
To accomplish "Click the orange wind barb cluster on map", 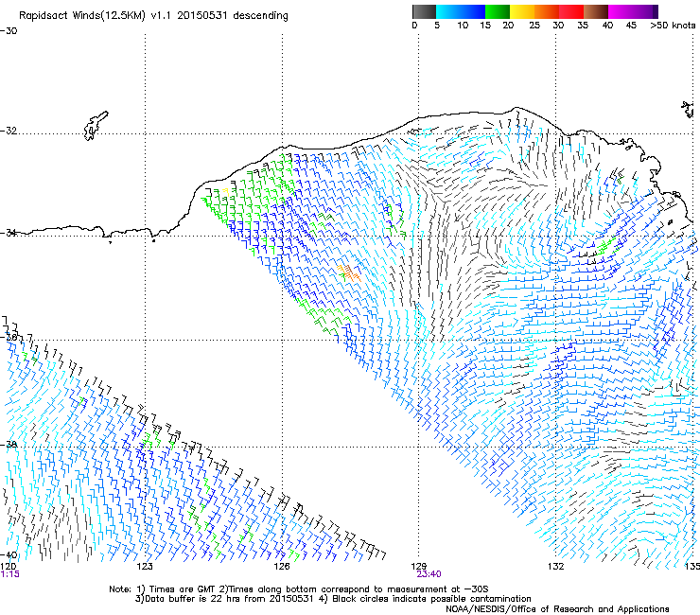I will click(348, 272).
